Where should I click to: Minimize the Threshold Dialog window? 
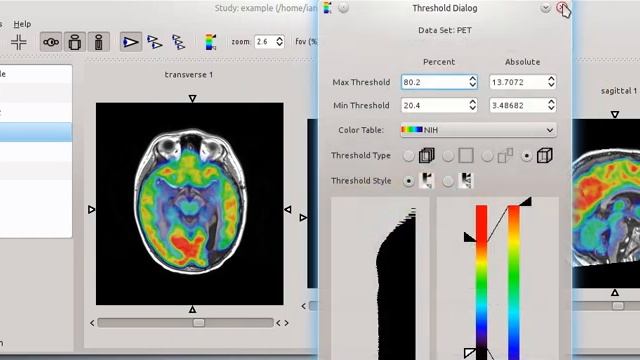[545, 8]
